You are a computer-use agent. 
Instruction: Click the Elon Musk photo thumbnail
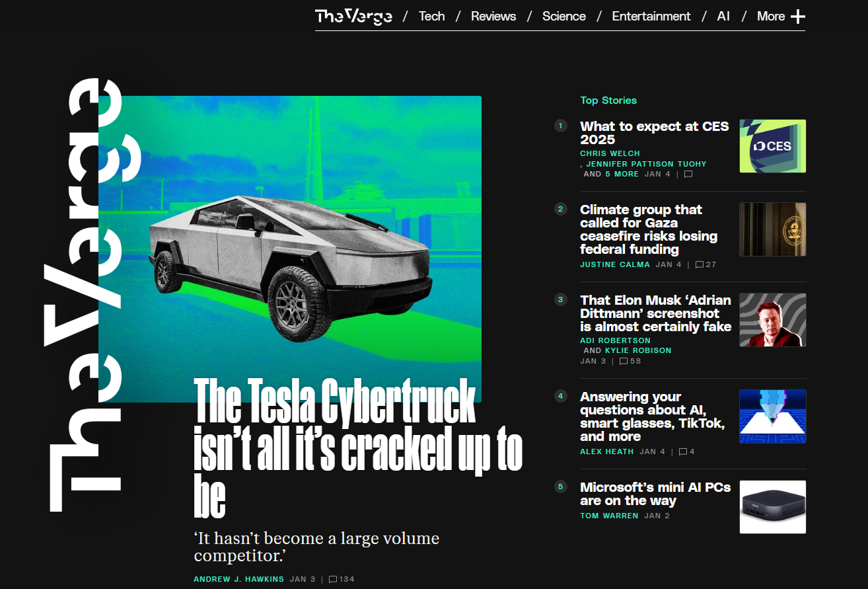tap(773, 320)
